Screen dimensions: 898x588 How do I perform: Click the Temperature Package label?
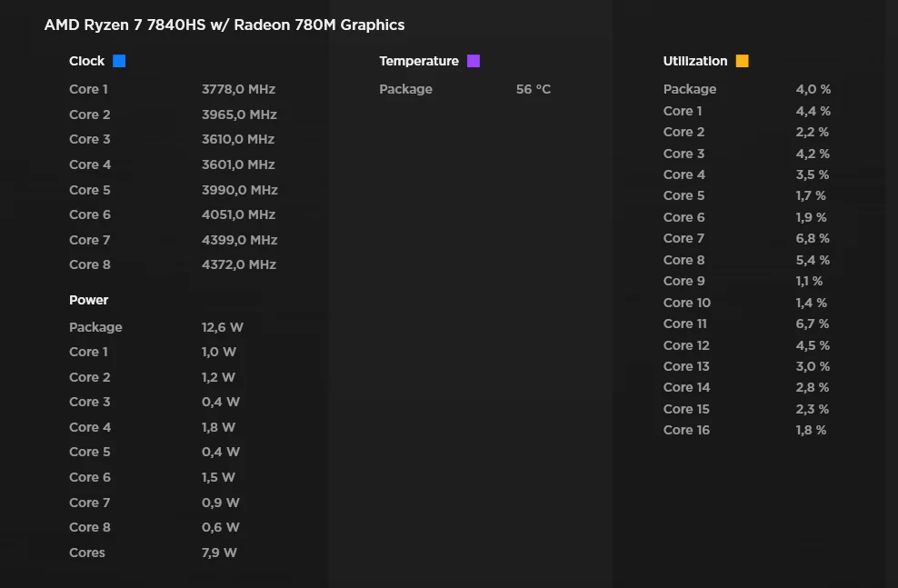click(x=406, y=89)
